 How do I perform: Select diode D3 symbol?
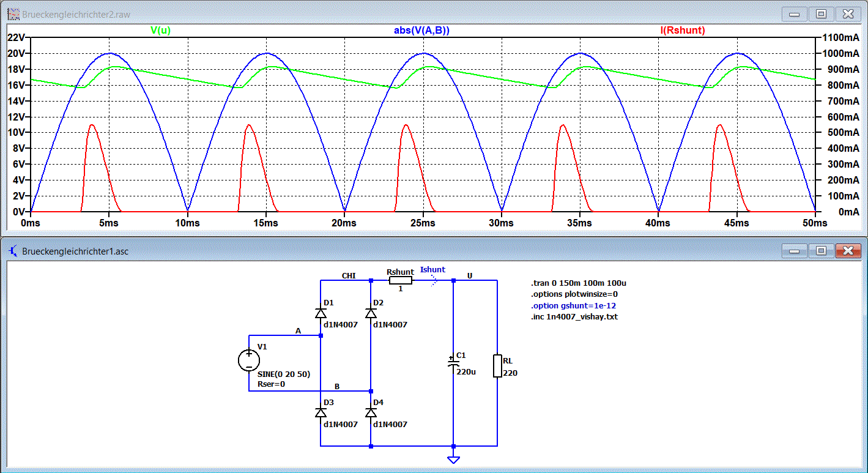(321, 412)
